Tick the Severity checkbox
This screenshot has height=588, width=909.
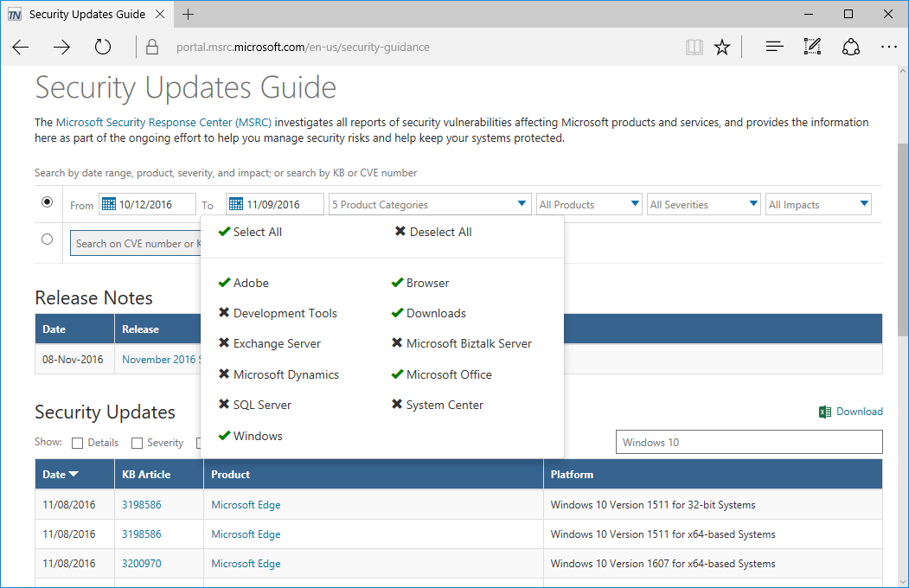point(137,444)
